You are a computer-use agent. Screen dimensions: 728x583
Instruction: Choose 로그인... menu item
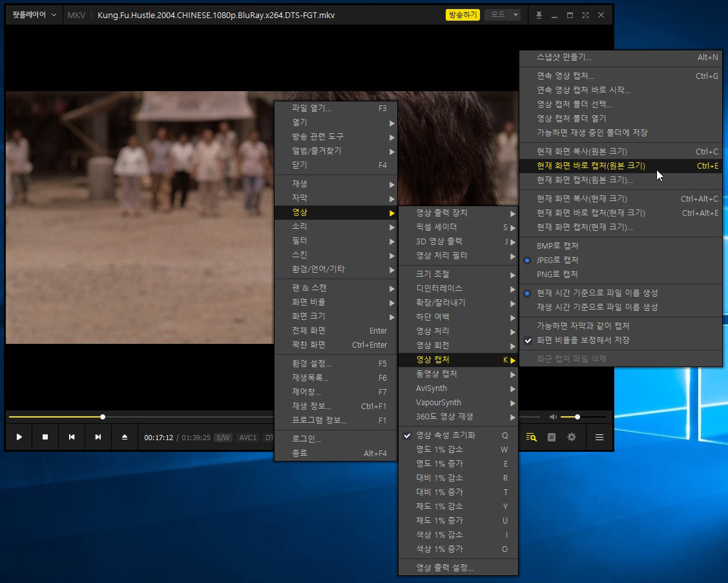[x=336, y=439]
